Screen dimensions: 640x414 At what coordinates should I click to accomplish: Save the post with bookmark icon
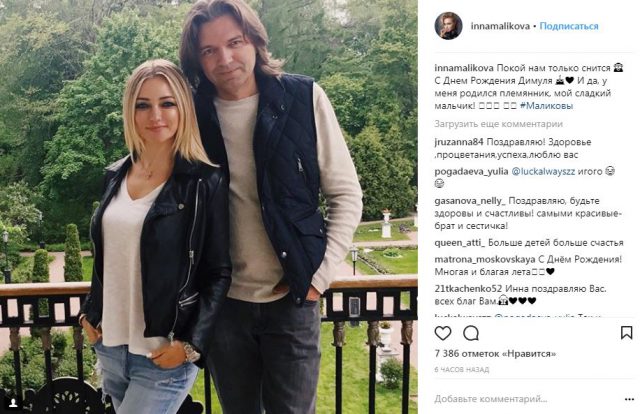click(x=627, y=333)
